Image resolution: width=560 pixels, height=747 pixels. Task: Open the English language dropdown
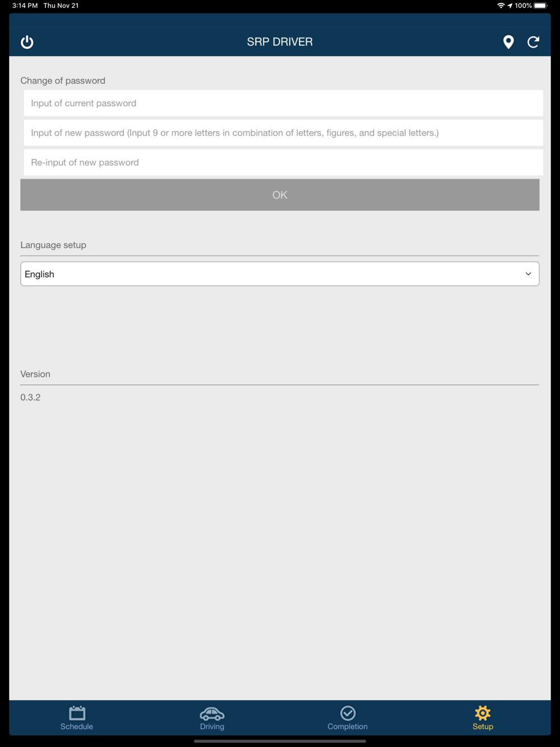point(280,274)
